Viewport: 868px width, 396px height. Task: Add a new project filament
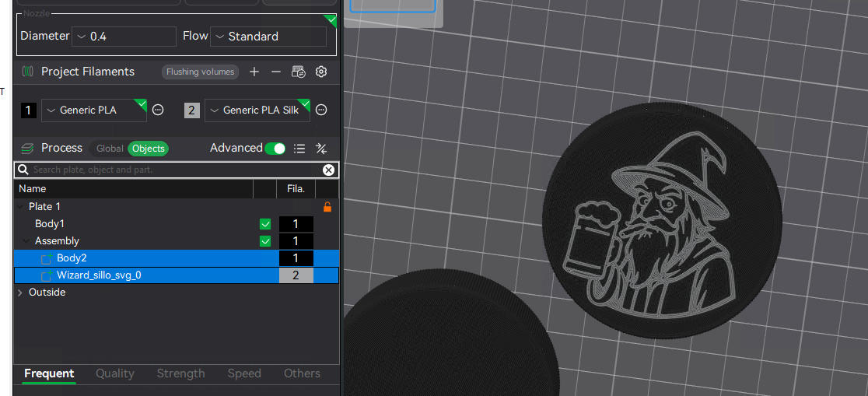(254, 72)
